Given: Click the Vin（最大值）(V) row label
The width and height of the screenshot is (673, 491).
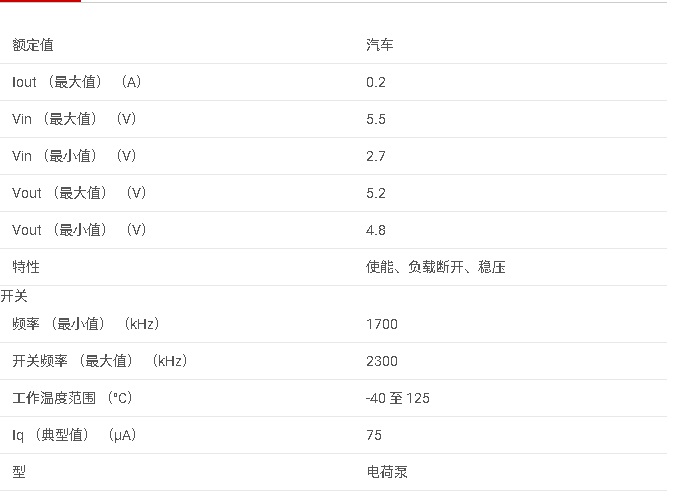Looking at the screenshot, I should [74, 118].
